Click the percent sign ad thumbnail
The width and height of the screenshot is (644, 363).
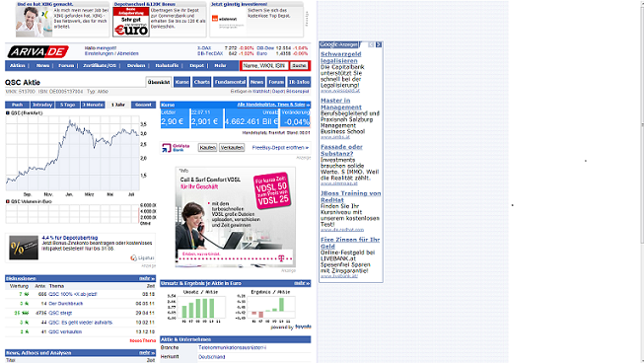click(24, 248)
